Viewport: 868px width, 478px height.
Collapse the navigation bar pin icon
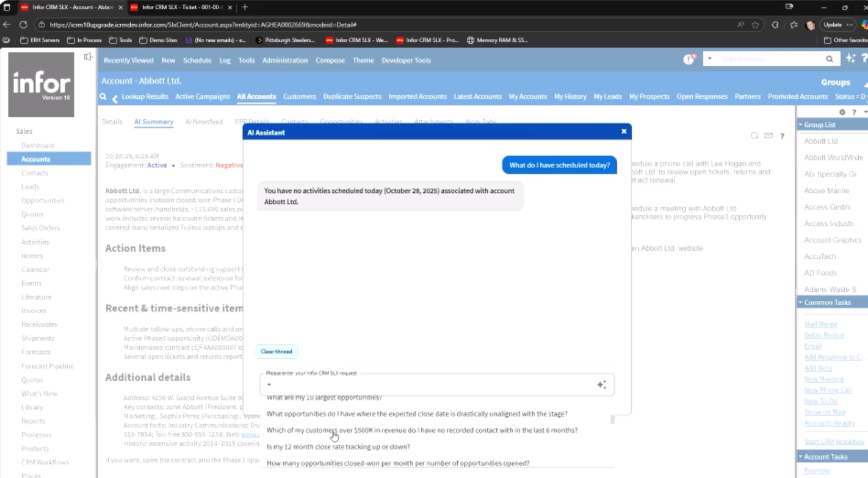tap(89, 57)
